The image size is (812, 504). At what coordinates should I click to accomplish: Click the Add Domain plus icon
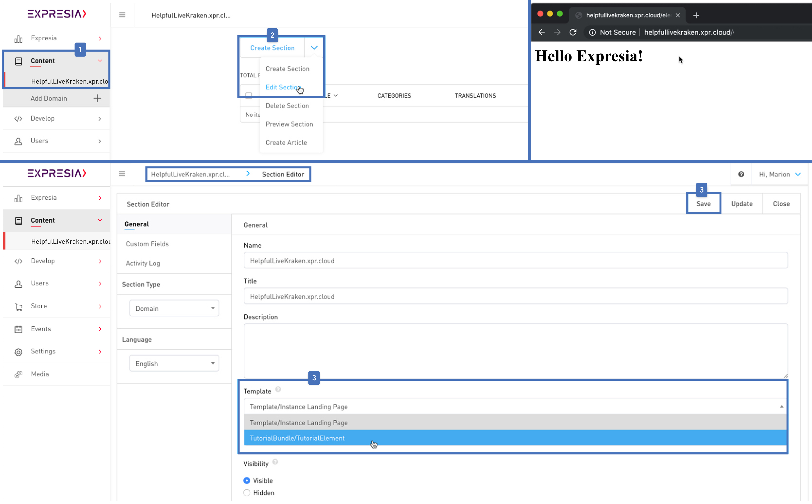(97, 98)
